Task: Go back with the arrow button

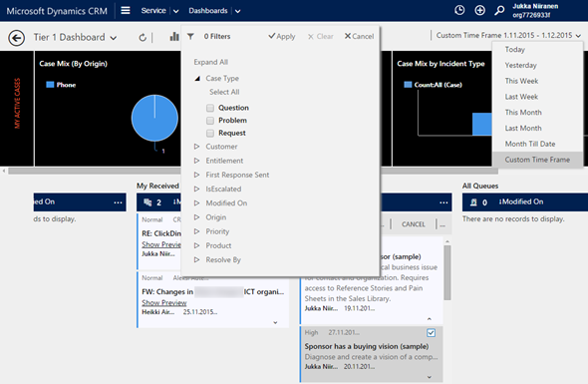Action: (17, 38)
